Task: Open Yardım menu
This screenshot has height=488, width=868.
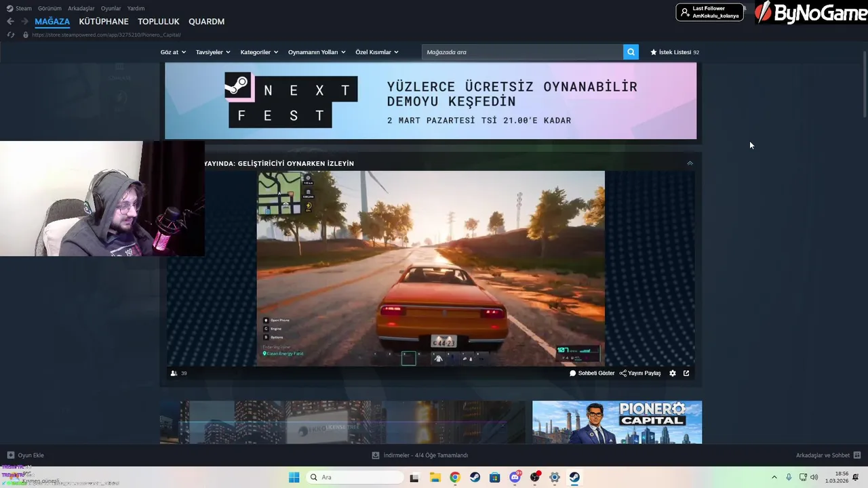Action: tap(136, 8)
